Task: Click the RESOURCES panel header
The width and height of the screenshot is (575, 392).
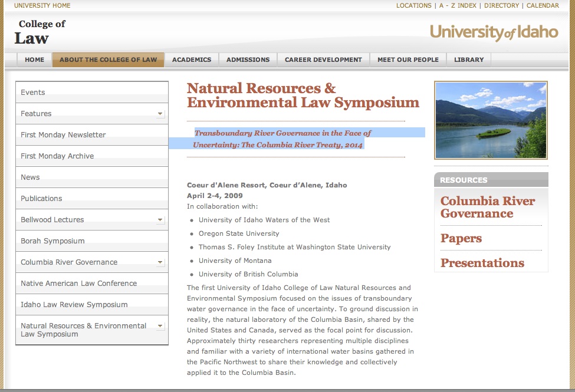Action: (x=491, y=180)
